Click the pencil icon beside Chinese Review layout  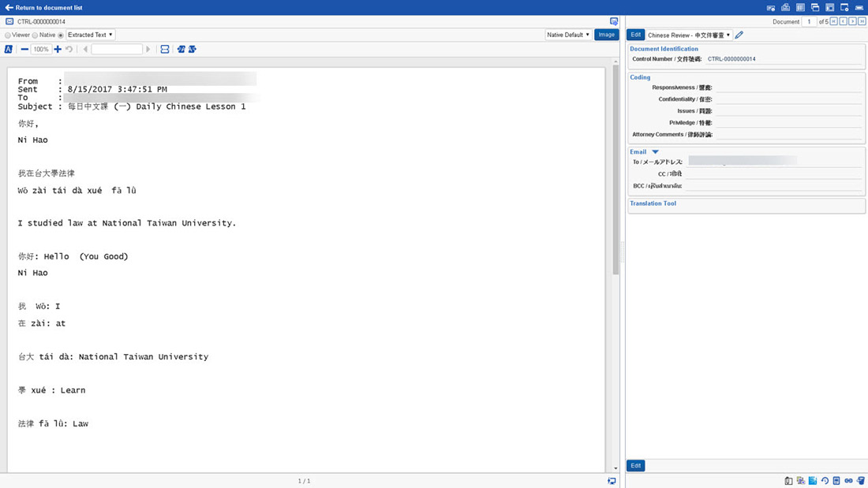point(739,35)
